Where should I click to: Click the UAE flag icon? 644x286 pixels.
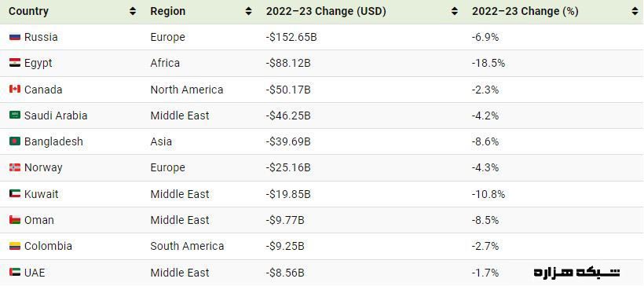pyautogui.click(x=15, y=273)
